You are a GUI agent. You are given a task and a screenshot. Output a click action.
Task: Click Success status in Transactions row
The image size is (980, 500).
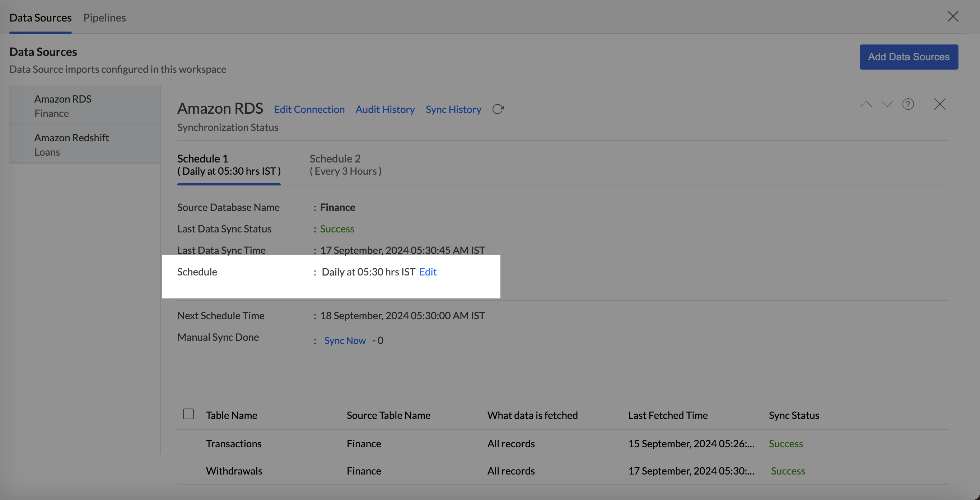point(785,443)
